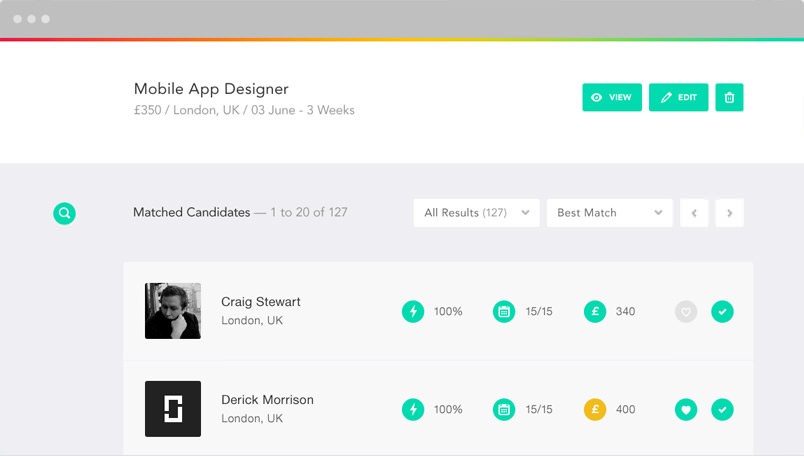The width and height of the screenshot is (804, 456).
Task: Click Derick Morrison's calendar availability icon
Action: pyautogui.click(x=504, y=409)
